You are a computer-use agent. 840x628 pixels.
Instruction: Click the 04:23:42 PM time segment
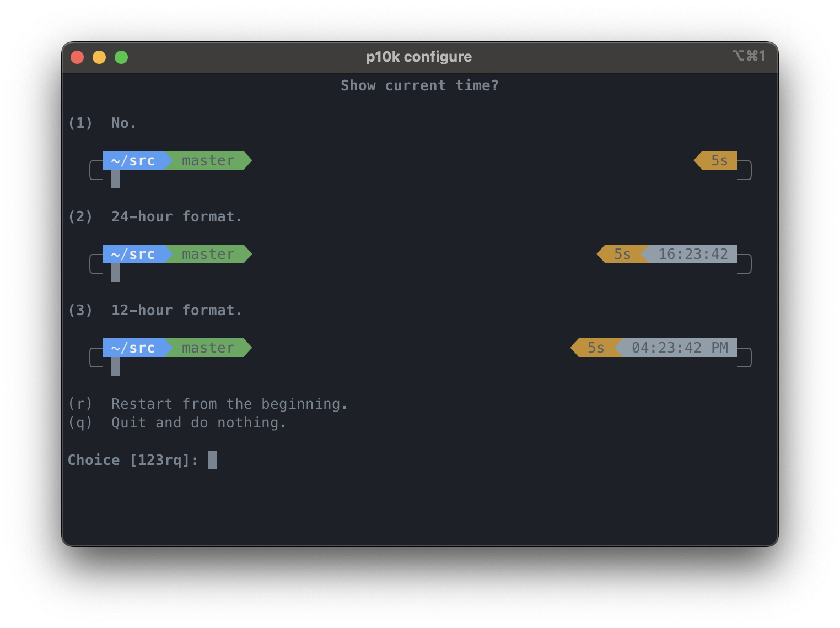click(x=677, y=348)
